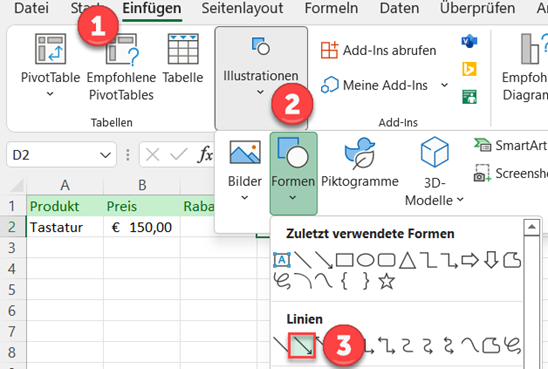Click the Empfohlene PivotTables icon
Screen dimensions: 548x369
122,49
